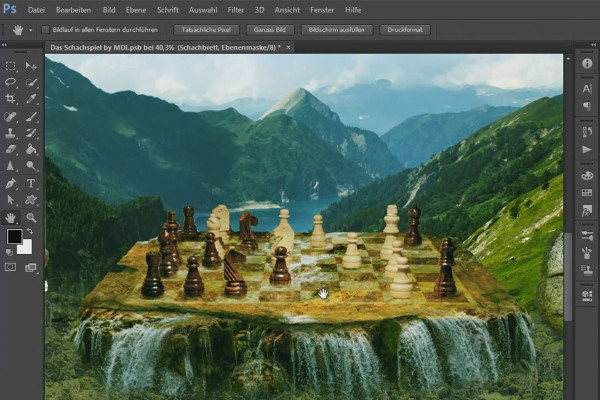
Task: Select the Sharpen/Blur tool
Action: tap(10, 165)
